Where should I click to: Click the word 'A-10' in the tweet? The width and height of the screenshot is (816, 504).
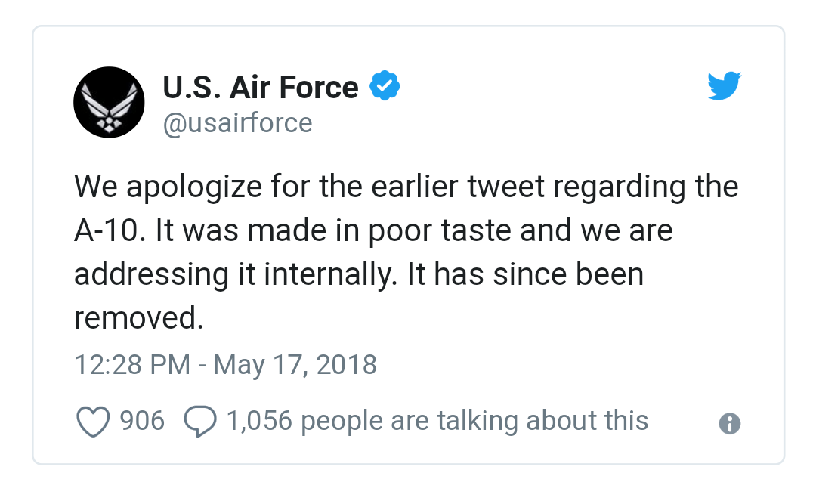point(111,230)
